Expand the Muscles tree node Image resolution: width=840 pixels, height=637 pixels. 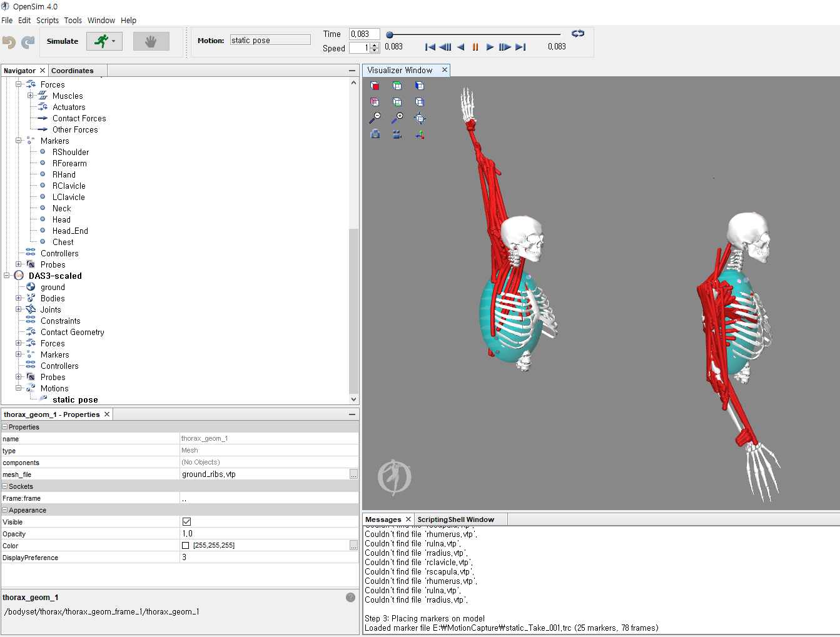point(30,96)
